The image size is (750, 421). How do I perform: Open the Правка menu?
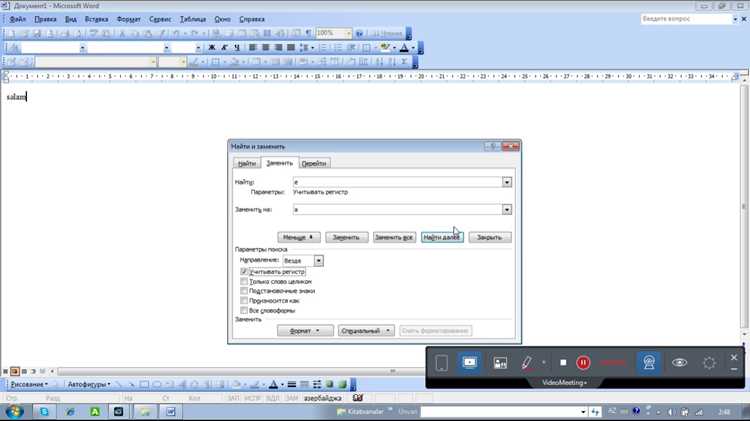point(45,19)
